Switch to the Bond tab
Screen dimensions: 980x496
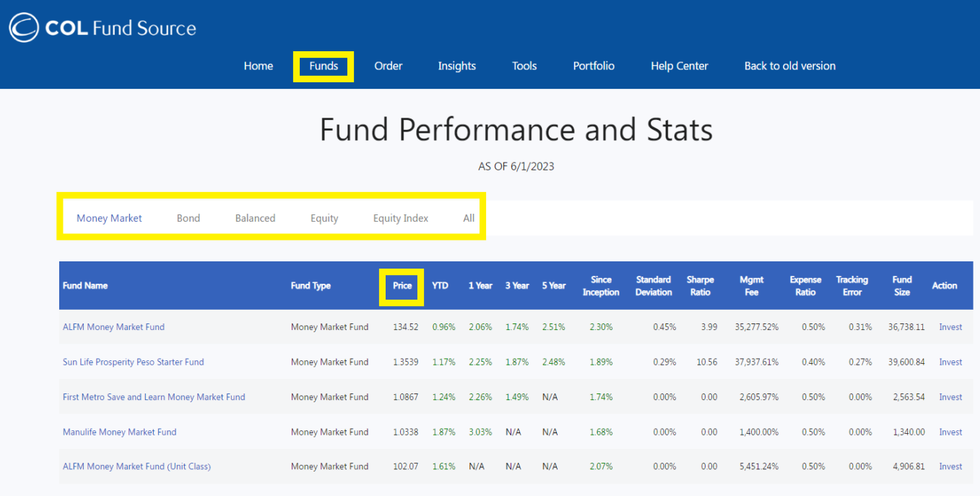click(188, 218)
